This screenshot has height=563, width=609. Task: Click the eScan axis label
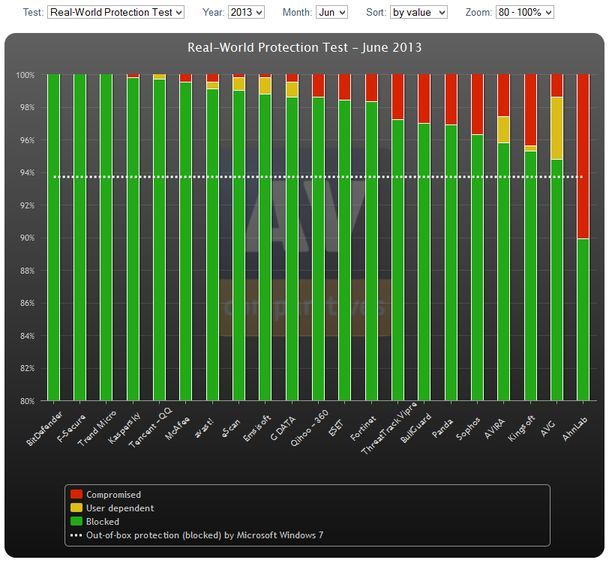click(231, 428)
